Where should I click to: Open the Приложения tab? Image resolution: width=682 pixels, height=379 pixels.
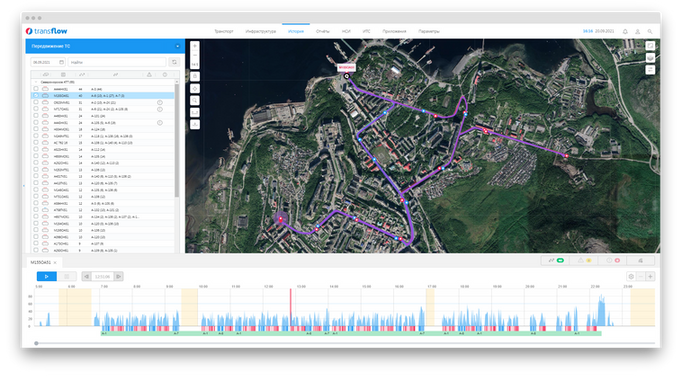click(x=394, y=31)
